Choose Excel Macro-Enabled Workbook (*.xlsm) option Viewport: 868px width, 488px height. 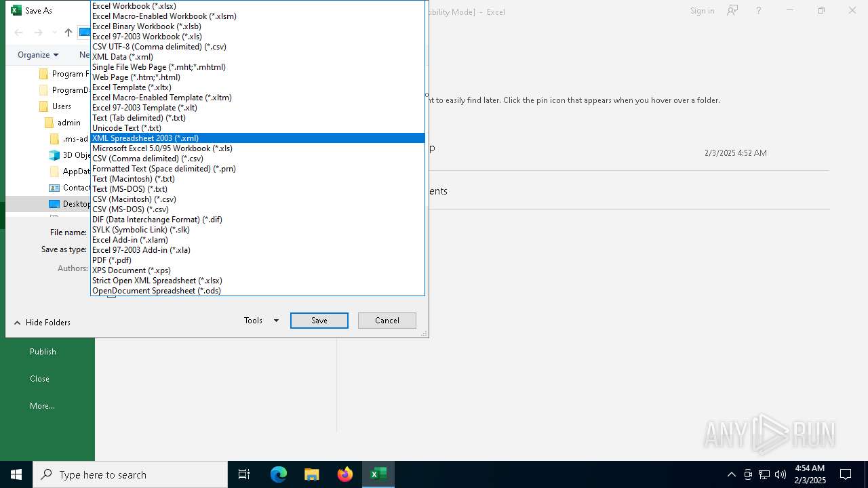click(x=258, y=16)
